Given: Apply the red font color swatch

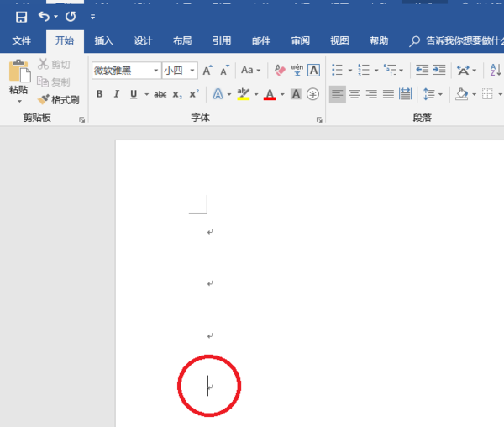Looking at the screenshot, I should coord(270,94).
